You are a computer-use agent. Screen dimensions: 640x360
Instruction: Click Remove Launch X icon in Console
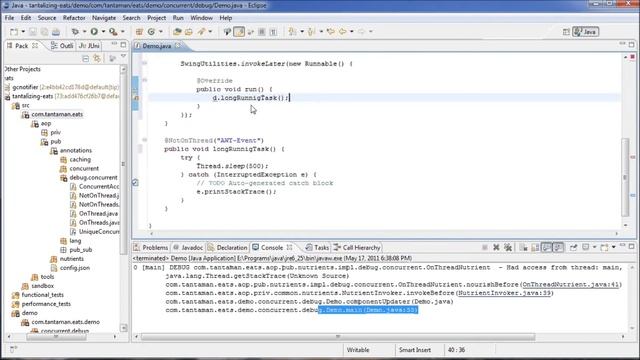pos(496,247)
